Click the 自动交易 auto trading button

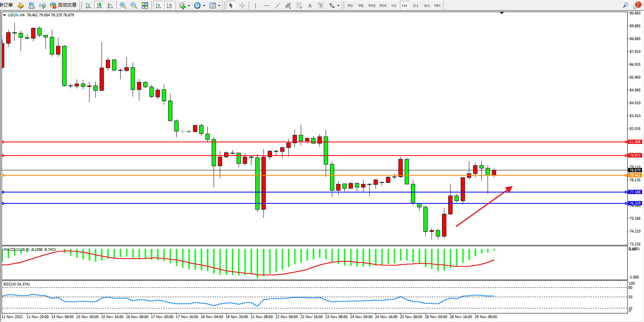[x=63, y=5]
